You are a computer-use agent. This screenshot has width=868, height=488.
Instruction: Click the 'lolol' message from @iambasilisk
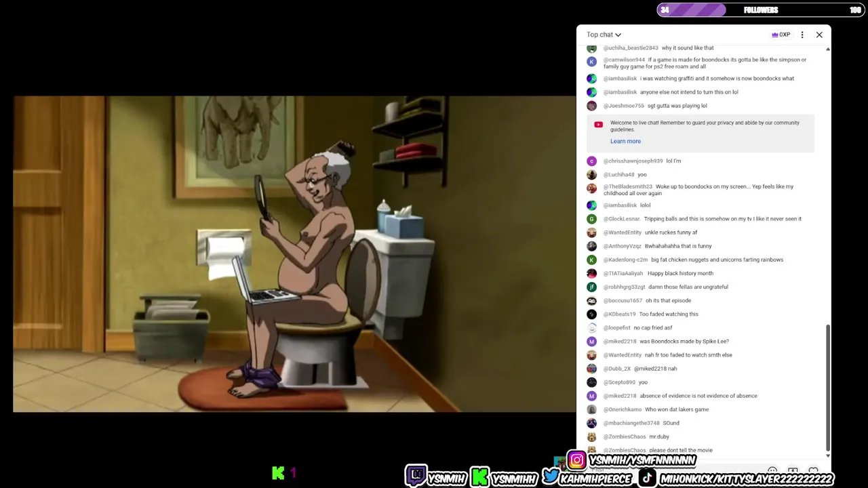tap(645, 205)
